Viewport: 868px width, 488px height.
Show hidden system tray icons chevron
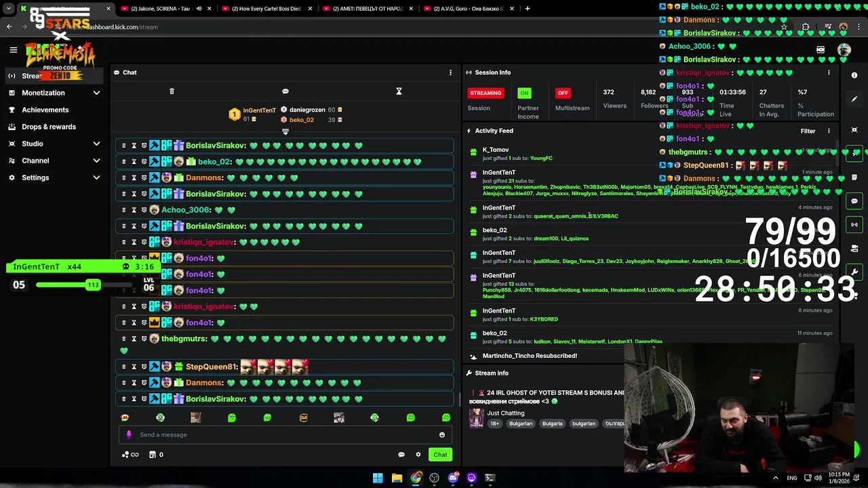775,478
